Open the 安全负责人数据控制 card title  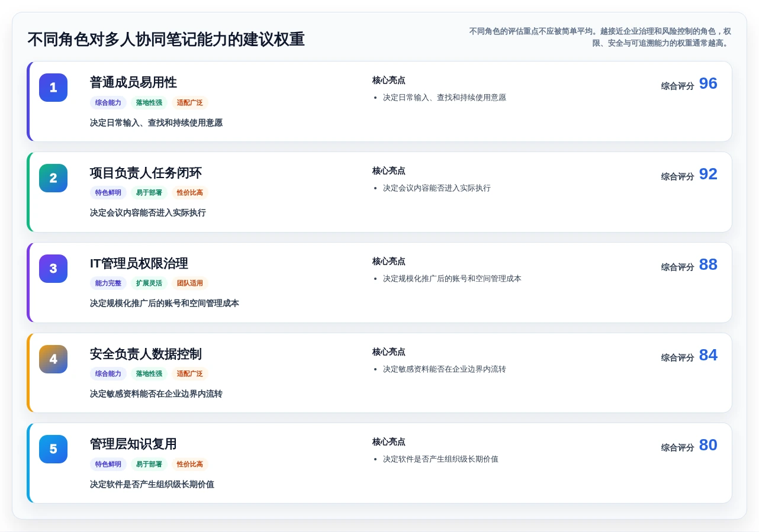click(x=146, y=354)
